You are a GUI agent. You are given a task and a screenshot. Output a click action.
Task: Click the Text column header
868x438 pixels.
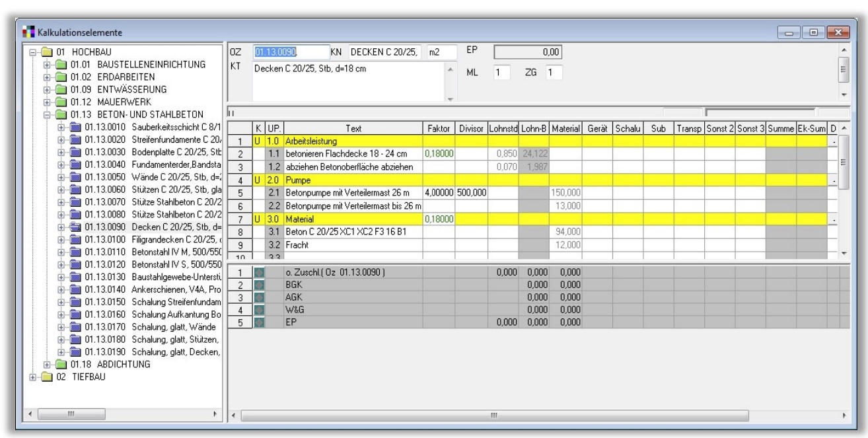click(x=353, y=128)
